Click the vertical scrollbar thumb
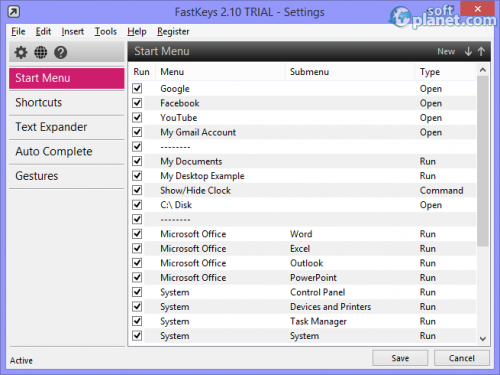The height and width of the screenshot is (375, 500). (482, 161)
